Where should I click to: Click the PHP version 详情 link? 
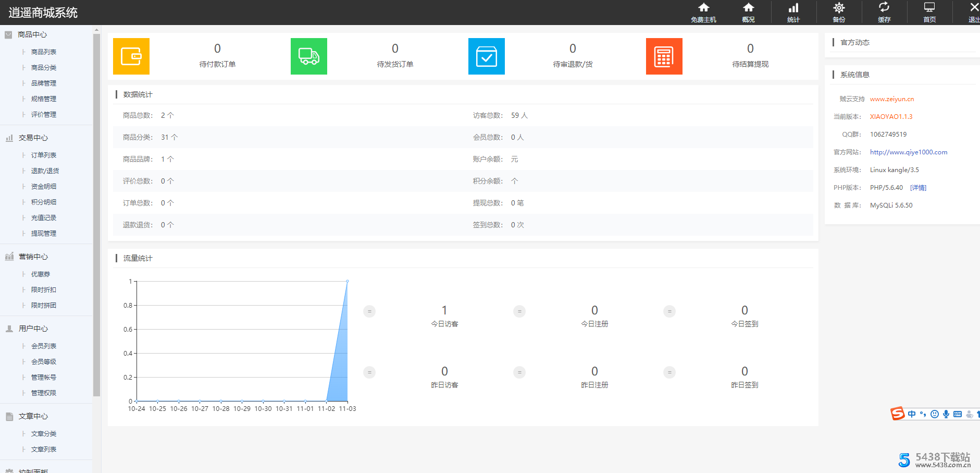(918, 188)
